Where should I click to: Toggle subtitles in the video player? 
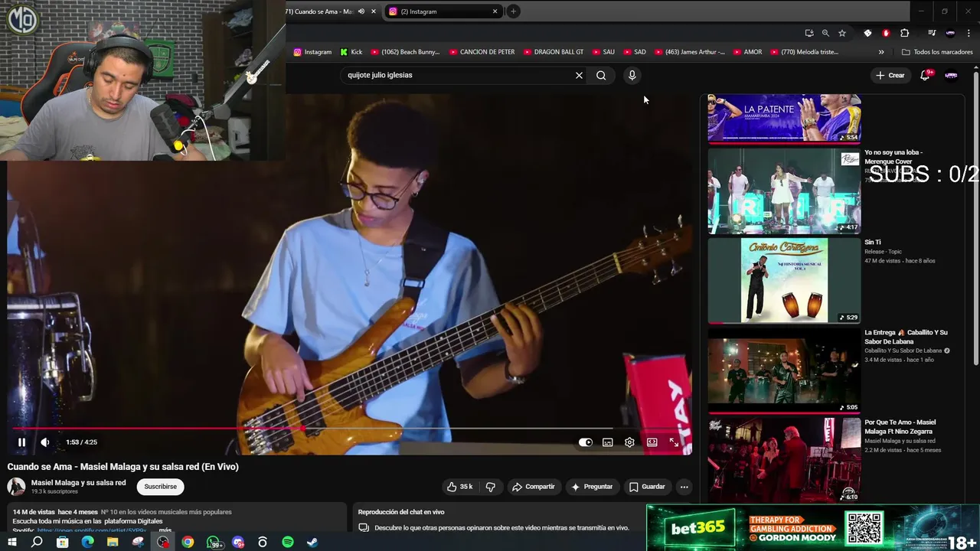point(607,442)
